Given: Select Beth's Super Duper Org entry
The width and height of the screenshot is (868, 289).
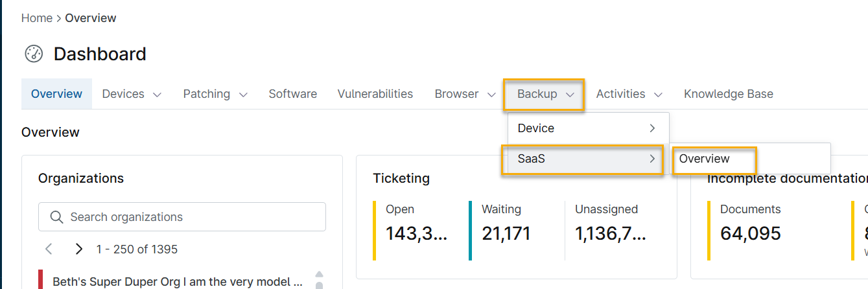Looking at the screenshot, I should click(x=177, y=282).
